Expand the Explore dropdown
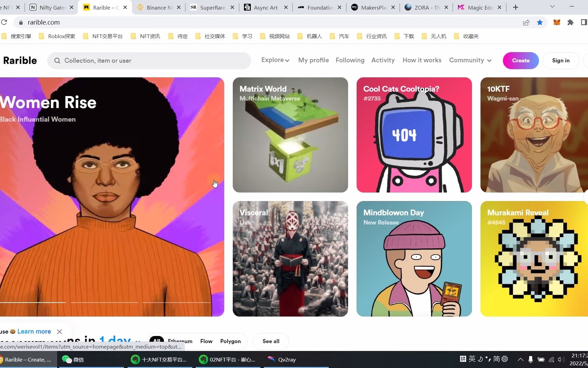This screenshot has height=368, width=588. 275,60
